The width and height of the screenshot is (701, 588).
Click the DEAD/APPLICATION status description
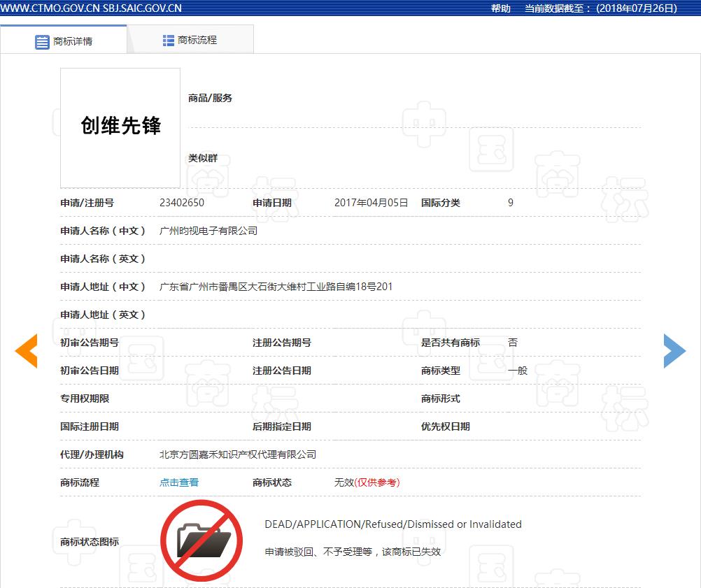point(392,524)
